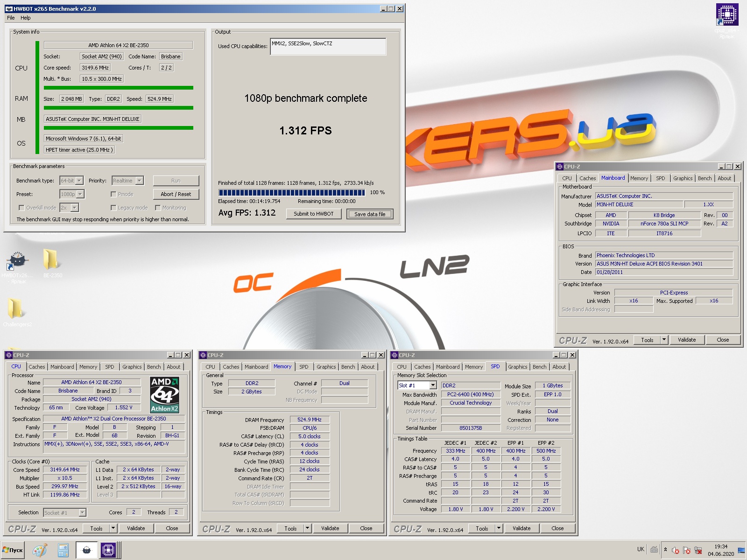Click the Used CPU capabilities field
This screenshot has width=747, height=560.
(328, 46)
